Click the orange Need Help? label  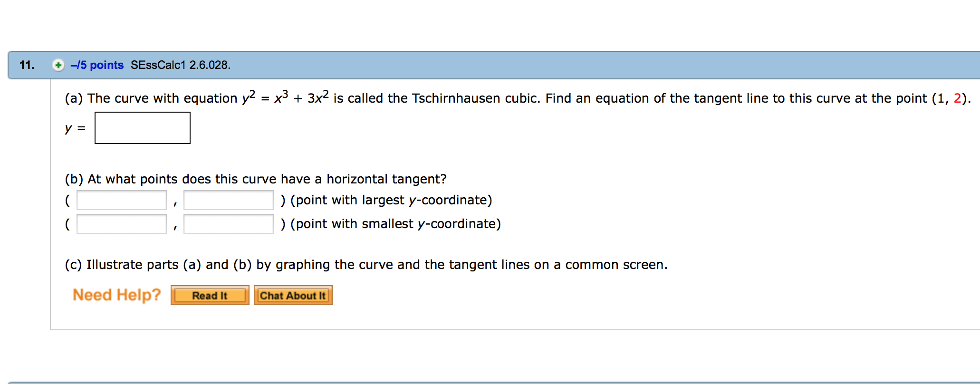(116, 295)
